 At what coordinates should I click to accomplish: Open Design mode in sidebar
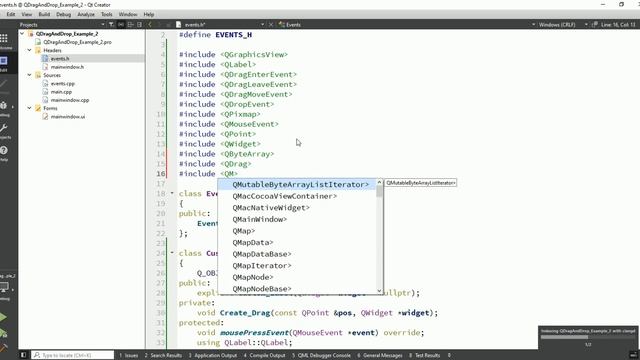coord(4,86)
